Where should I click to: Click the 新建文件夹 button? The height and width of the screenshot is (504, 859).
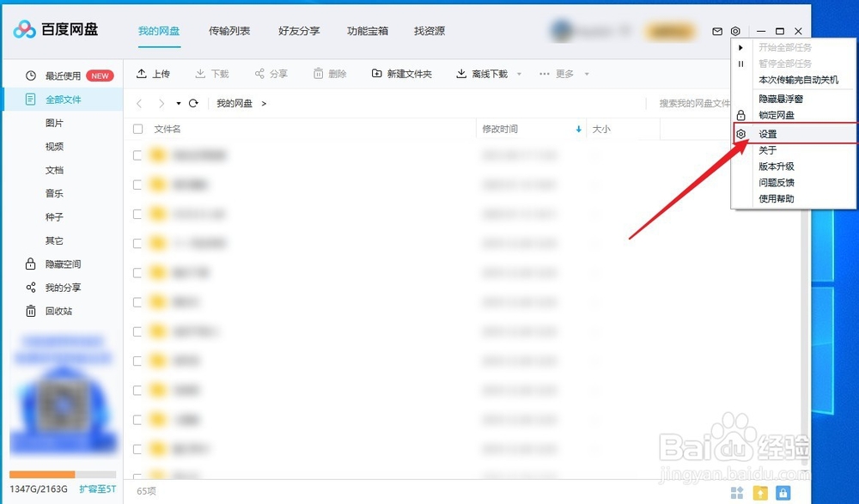point(401,75)
